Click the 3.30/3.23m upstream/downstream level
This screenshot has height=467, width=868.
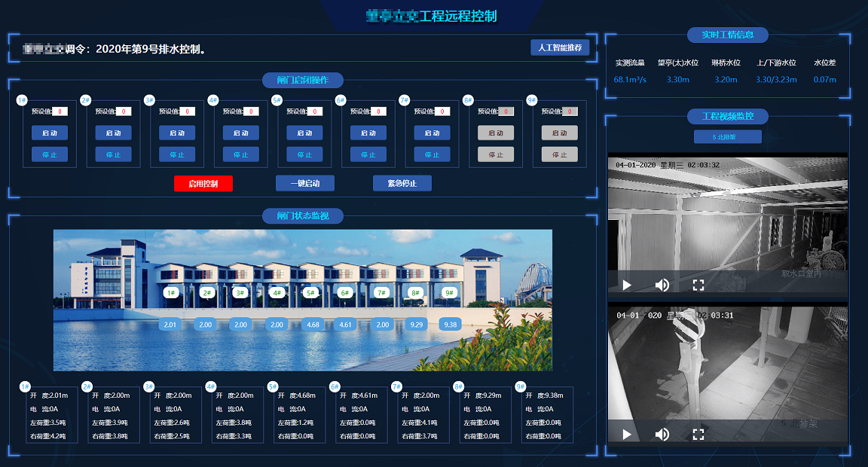point(776,80)
